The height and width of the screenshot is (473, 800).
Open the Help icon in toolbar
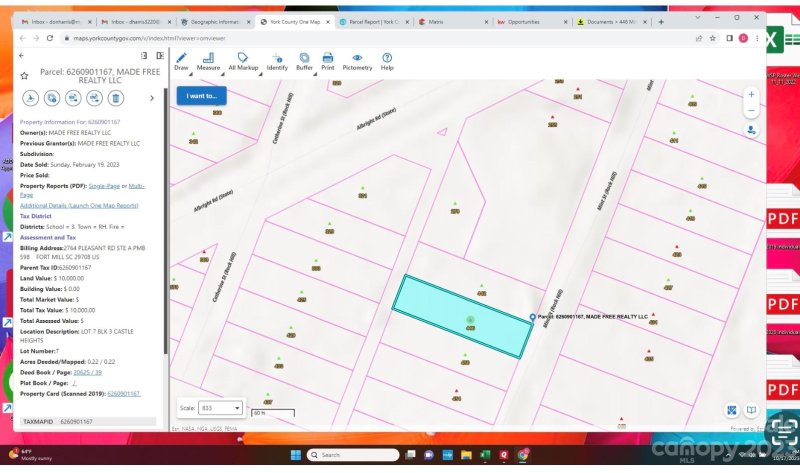[x=387, y=61]
